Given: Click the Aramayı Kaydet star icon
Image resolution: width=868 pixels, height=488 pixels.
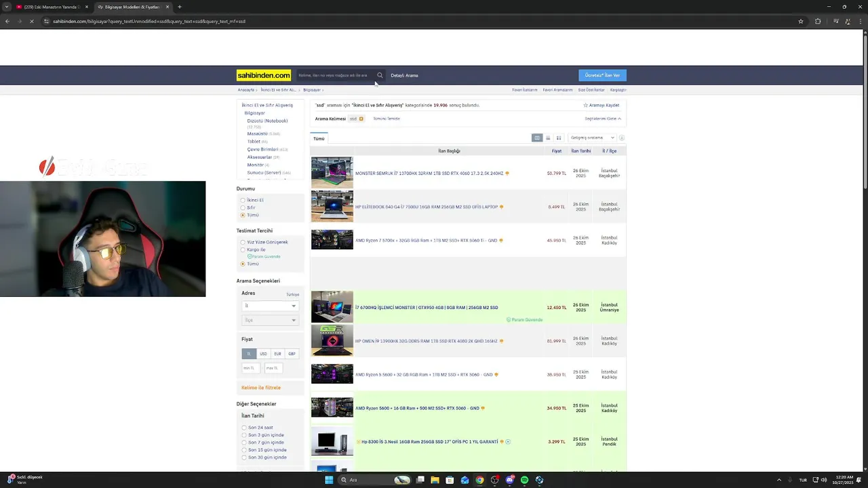Looking at the screenshot, I should click(x=586, y=105).
